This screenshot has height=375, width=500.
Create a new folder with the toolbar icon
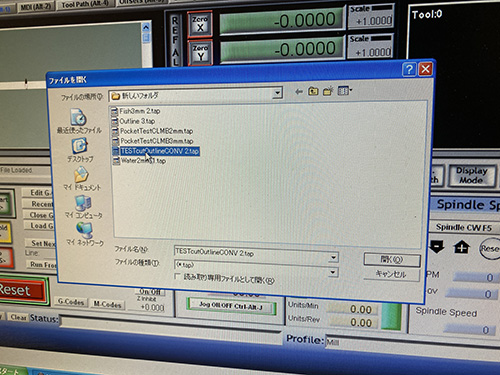pyautogui.click(x=328, y=91)
